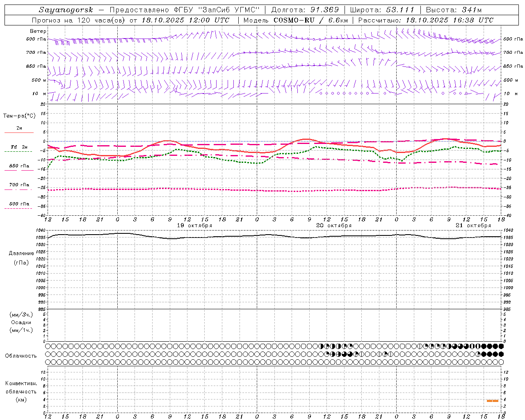Click the 'Модель COSMO-RU / 6.6км' text

(295, 20)
